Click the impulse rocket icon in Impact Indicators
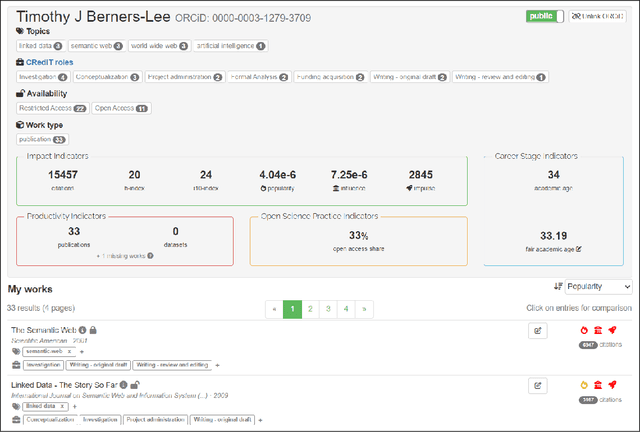Screen dimensions: 640x432 (x=409, y=188)
